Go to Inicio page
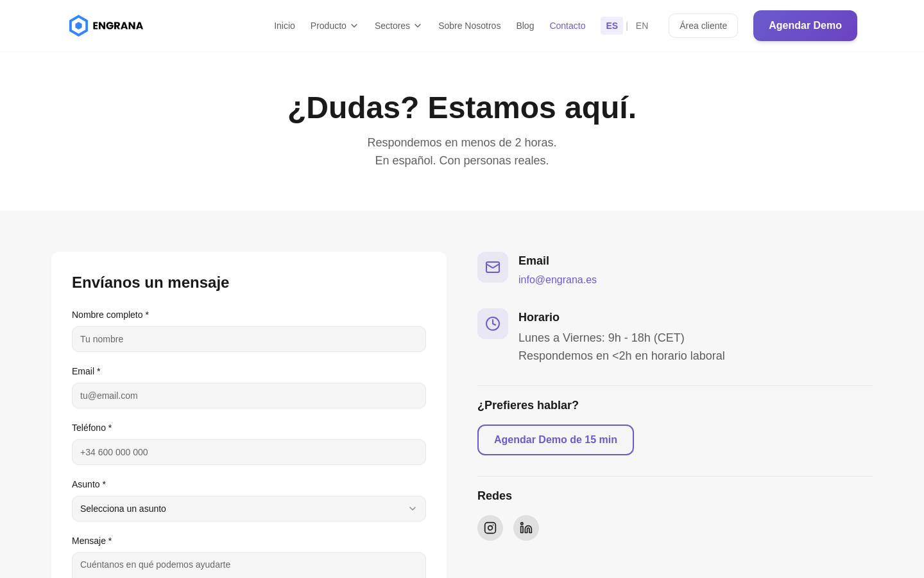 tap(284, 26)
